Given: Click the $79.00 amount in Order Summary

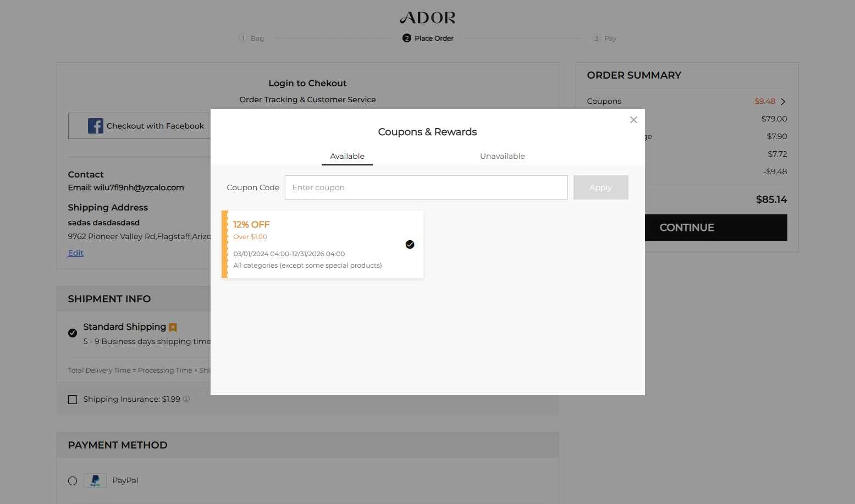Looking at the screenshot, I should pyautogui.click(x=774, y=119).
